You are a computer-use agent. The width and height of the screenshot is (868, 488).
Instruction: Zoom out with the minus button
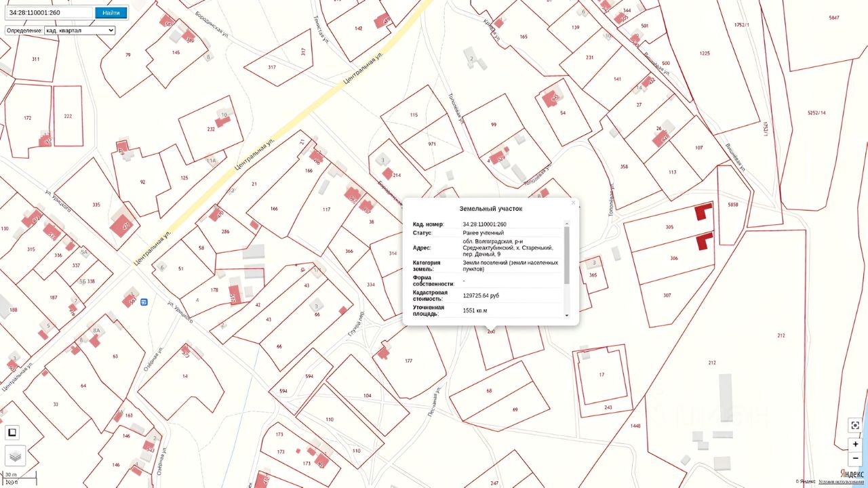point(856,458)
